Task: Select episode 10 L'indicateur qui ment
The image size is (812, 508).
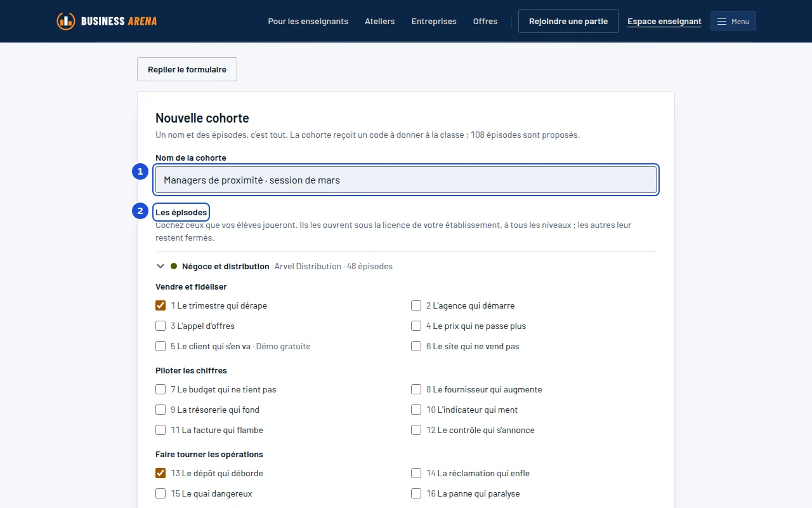Action: click(416, 410)
